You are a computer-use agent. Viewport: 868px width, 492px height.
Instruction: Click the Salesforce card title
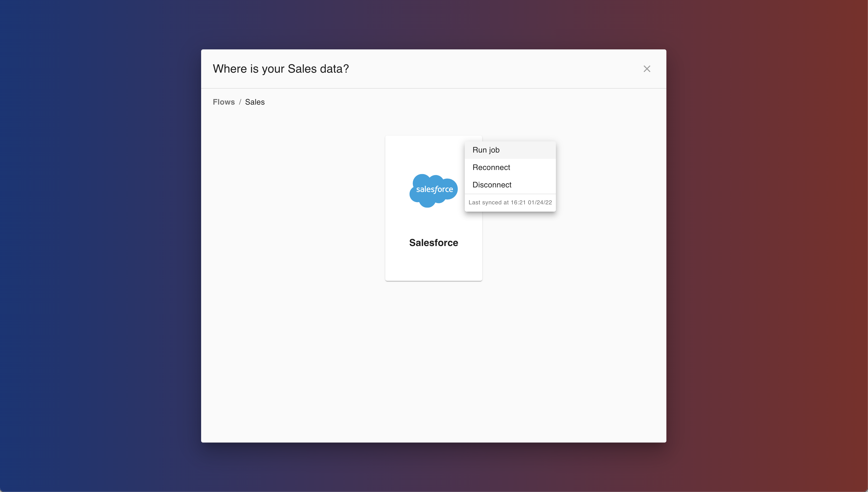434,243
